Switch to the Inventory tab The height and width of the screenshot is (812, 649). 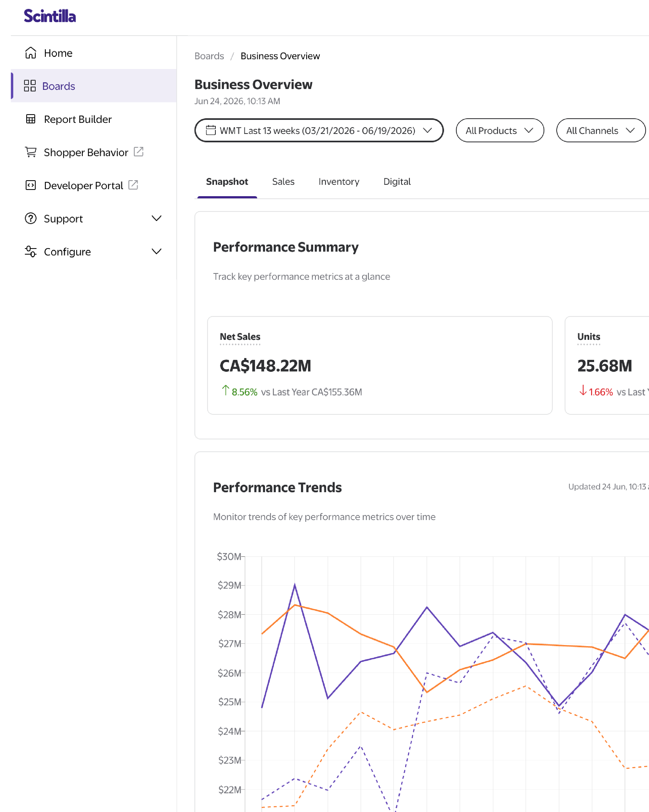click(x=339, y=182)
